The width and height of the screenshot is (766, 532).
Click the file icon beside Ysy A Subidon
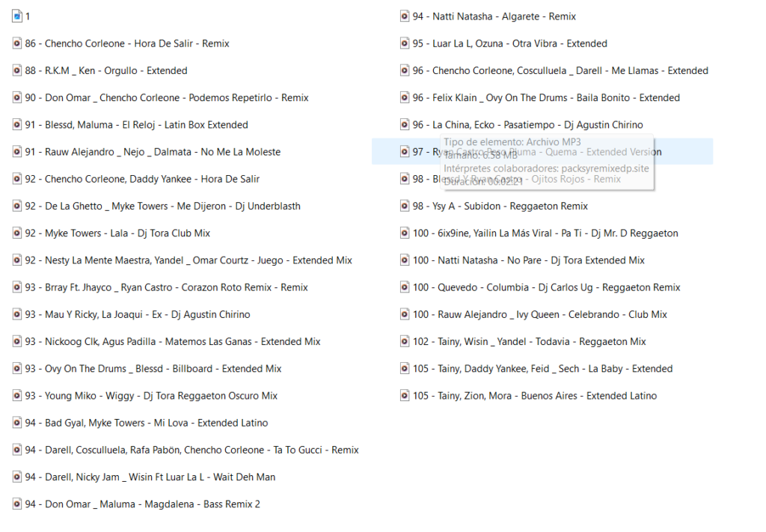405,206
